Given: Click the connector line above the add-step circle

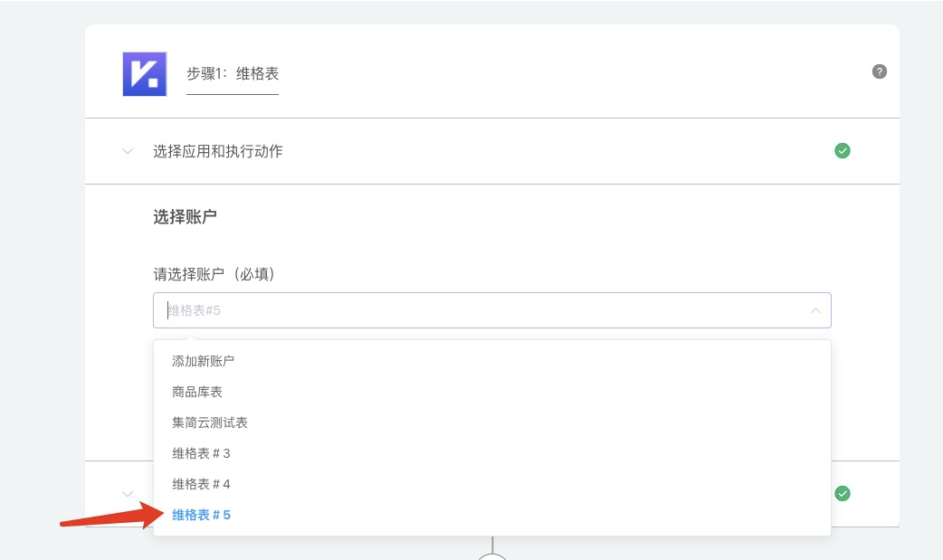Looking at the screenshot, I should point(492,543).
